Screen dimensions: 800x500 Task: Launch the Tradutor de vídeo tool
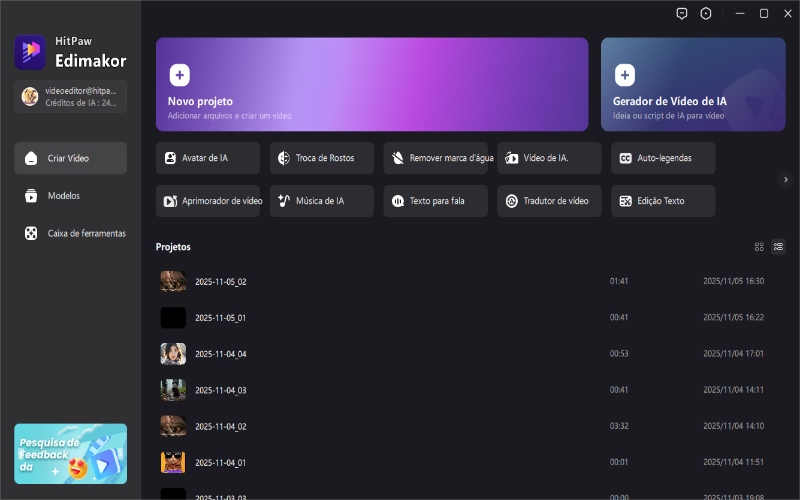[x=549, y=201]
